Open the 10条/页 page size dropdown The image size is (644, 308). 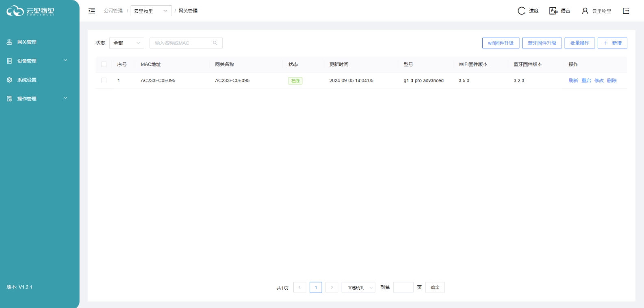[358, 288]
